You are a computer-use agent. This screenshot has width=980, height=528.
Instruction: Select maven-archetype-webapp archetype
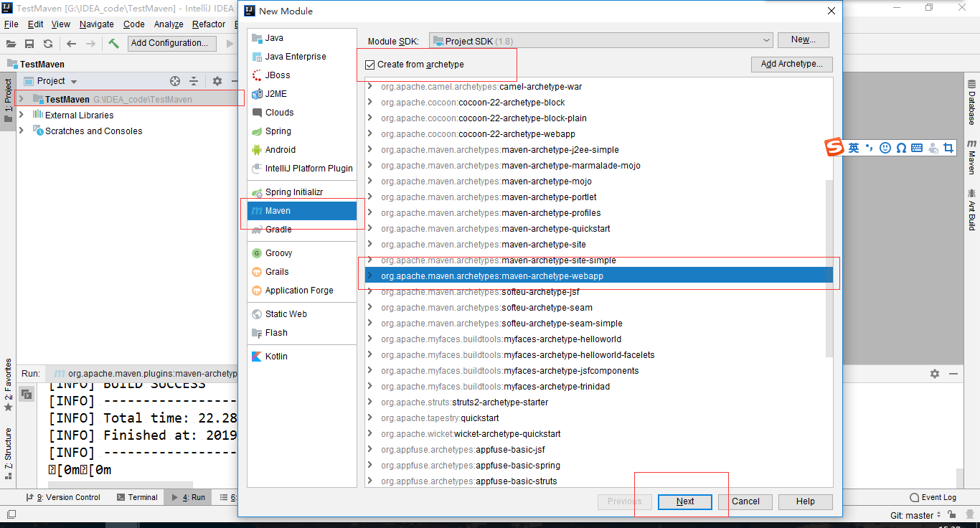(x=599, y=276)
